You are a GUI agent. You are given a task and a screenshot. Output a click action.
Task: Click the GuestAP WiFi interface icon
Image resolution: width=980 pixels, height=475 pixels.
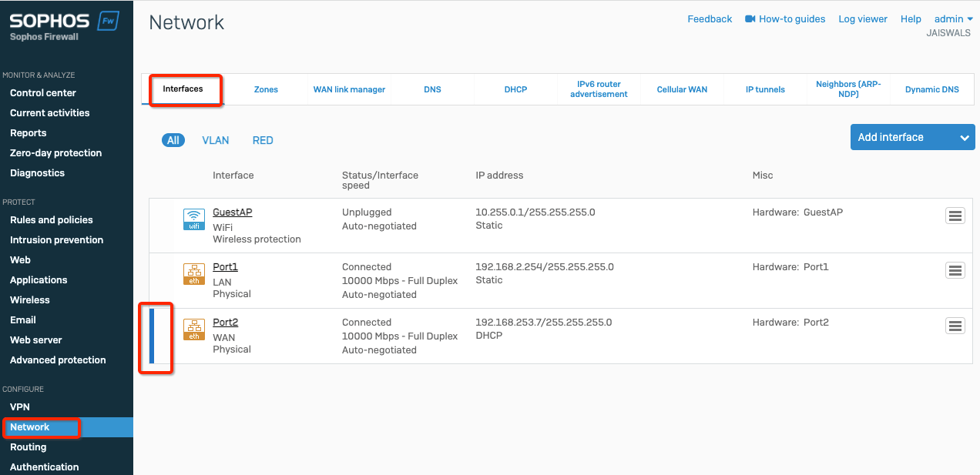[194, 219]
